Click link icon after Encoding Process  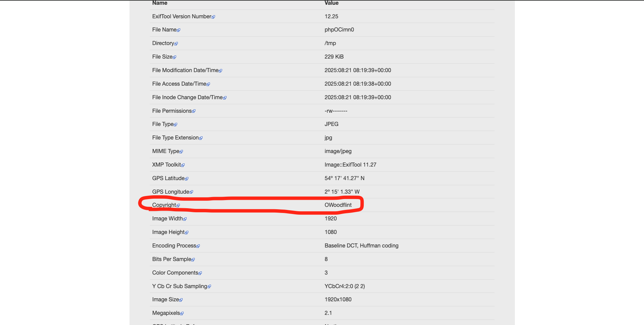(x=198, y=246)
